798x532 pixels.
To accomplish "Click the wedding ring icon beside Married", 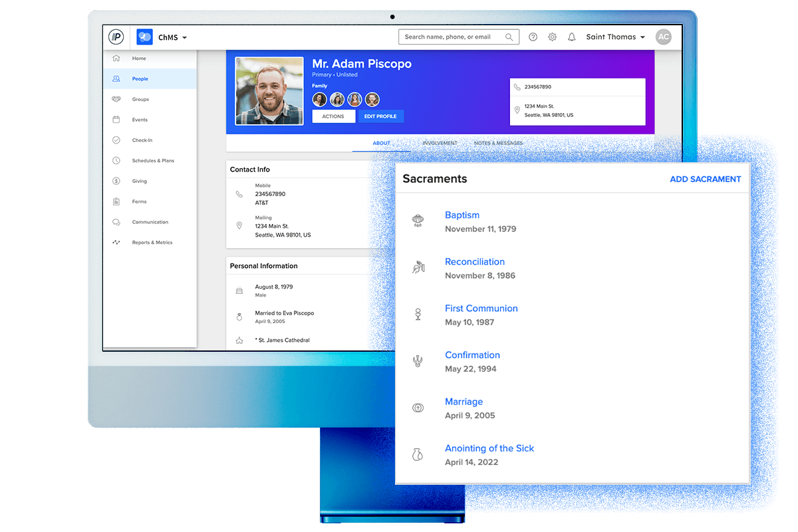I will pos(239,317).
